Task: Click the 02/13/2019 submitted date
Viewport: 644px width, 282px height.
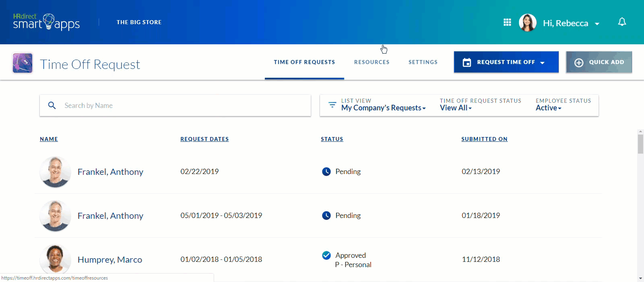Action: 481,172
